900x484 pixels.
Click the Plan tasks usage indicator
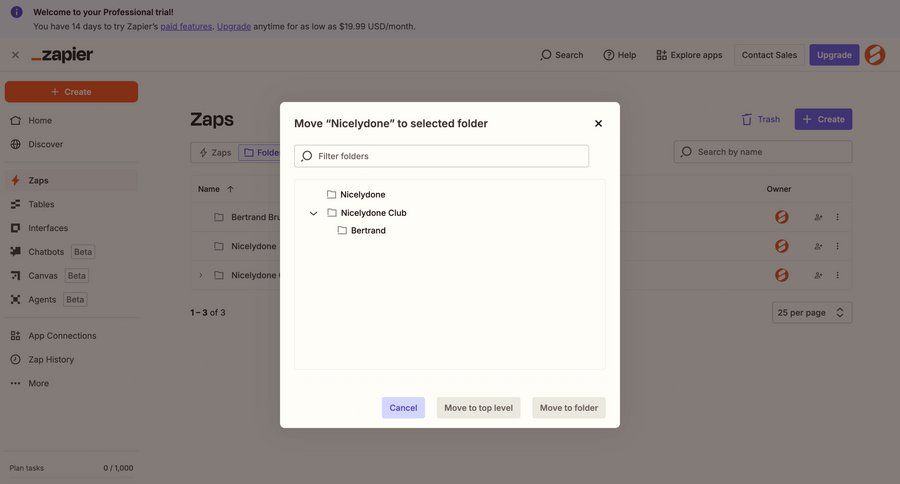(71, 468)
